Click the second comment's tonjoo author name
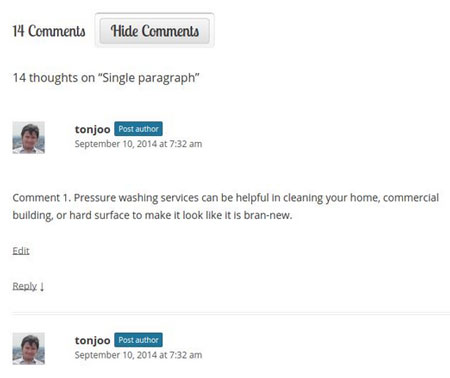Viewport: 450px width, 378px height. click(x=92, y=340)
